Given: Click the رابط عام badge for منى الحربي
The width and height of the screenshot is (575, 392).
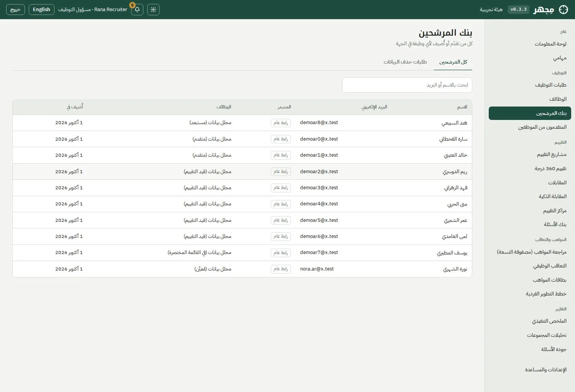Looking at the screenshot, I should pyautogui.click(x=281, y=204).
